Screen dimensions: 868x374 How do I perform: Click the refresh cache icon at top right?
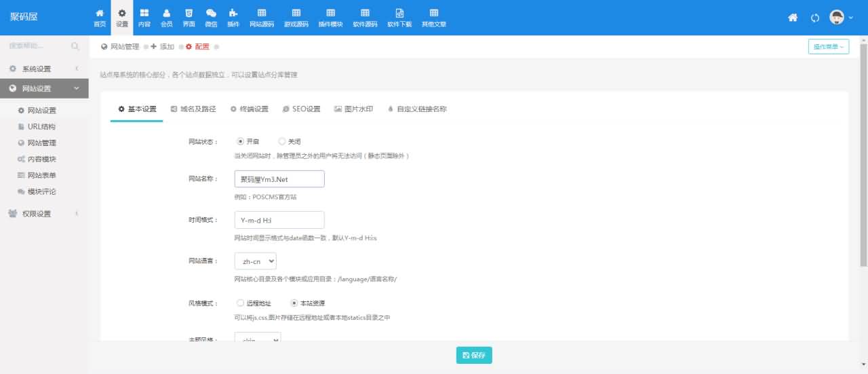pyautogui.click(x=815, y=18)
